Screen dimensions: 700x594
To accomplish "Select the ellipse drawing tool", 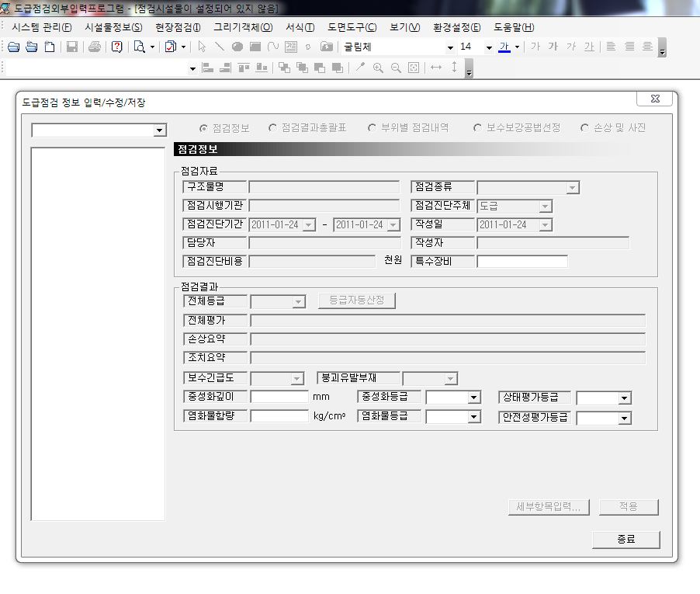I will click(237, 47).
